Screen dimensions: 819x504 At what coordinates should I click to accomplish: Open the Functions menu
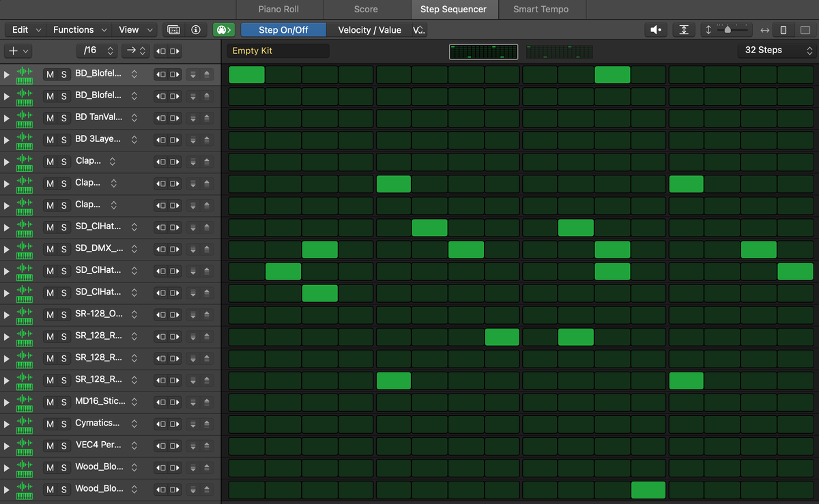pyautogui.click(x=74, y=30)
